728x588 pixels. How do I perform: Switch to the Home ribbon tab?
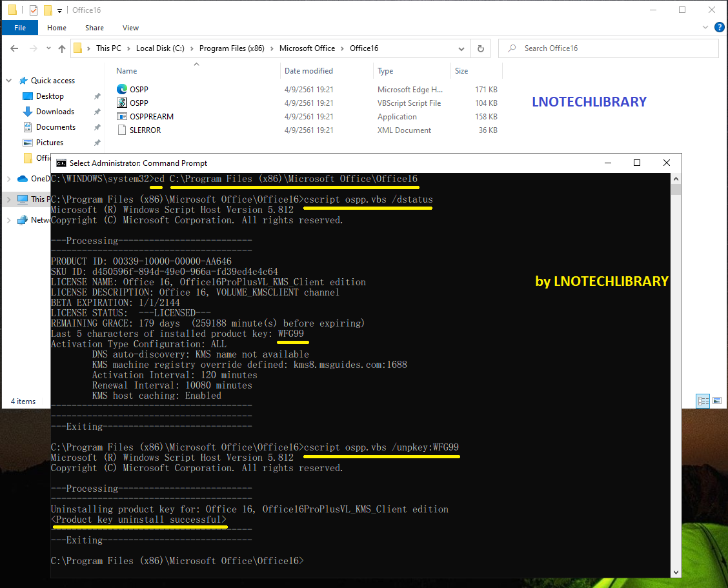[57, 28]
